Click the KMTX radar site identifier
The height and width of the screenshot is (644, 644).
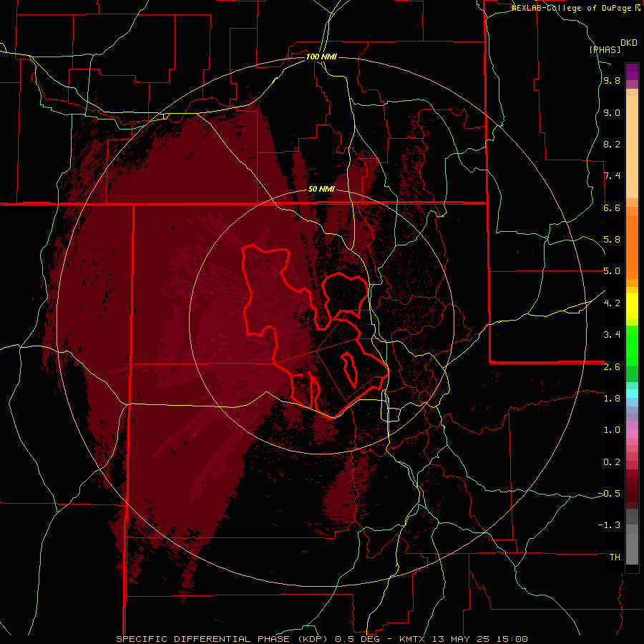click(x=411, y=639)
